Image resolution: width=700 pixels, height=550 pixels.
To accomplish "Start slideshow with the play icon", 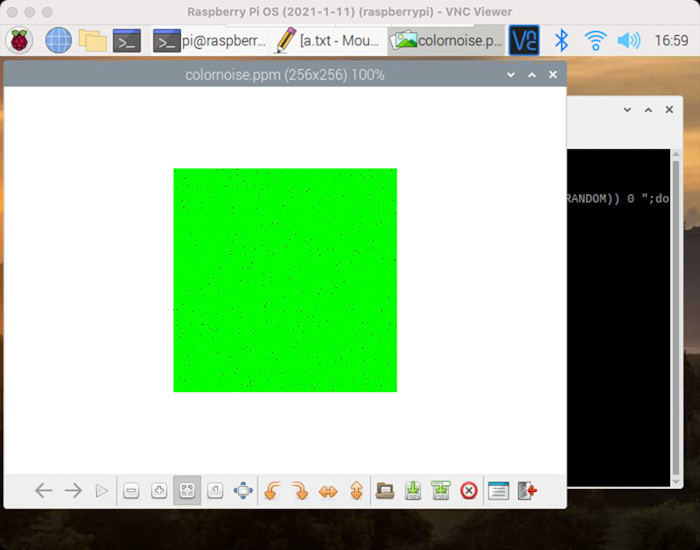I will coord(102,491).
